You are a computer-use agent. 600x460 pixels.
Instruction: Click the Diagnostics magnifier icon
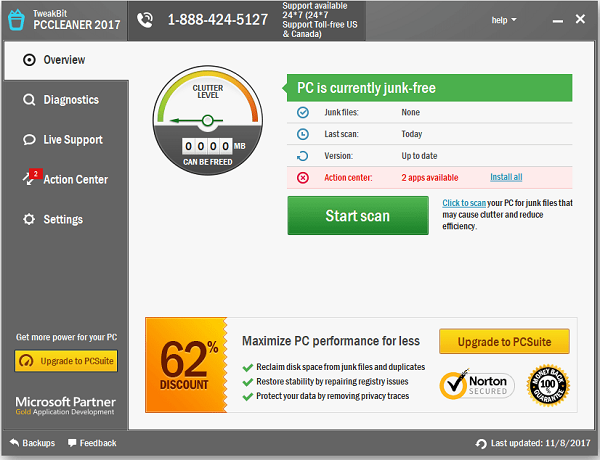(x=29, y=100)
